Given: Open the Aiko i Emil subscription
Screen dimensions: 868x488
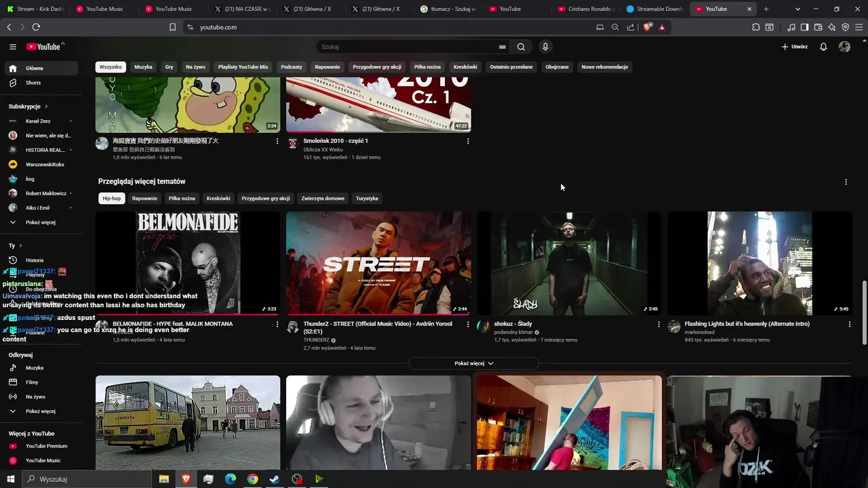Looking at the screenshot, I should [x=41, y=208].
